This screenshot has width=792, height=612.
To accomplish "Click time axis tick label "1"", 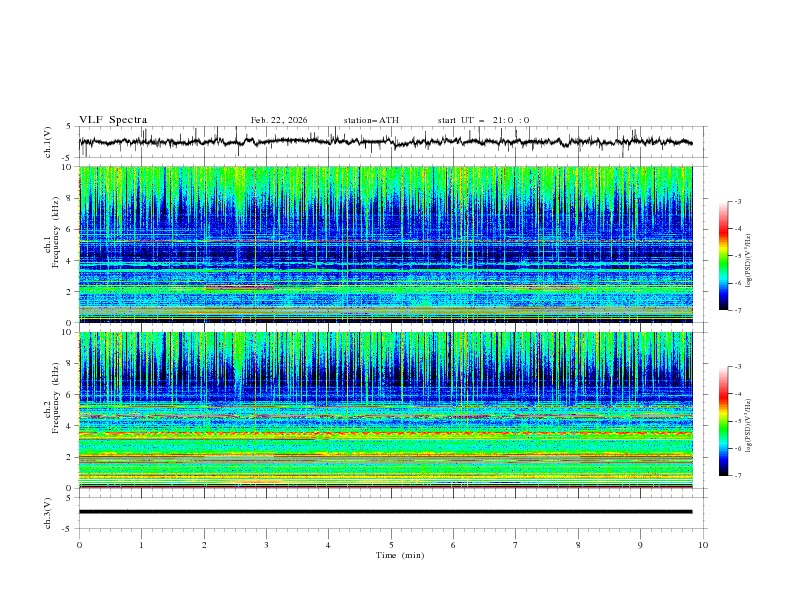I will point(141,545).
